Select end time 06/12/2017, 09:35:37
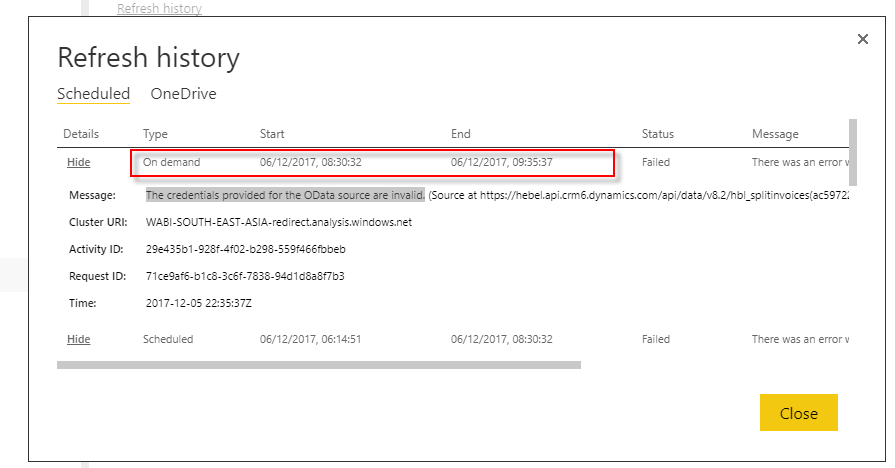Image resolution: width=895 pixels, height=468 pixels. (502, 162)
